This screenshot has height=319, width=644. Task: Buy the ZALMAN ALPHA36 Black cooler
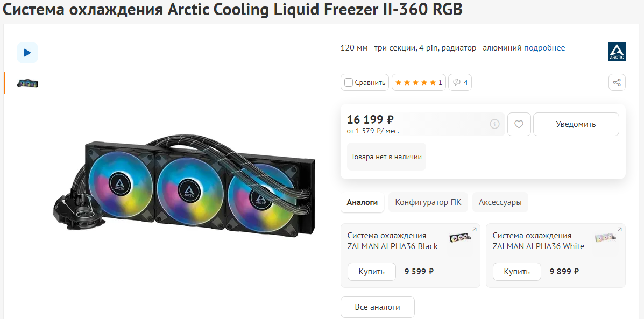point(372,272)
